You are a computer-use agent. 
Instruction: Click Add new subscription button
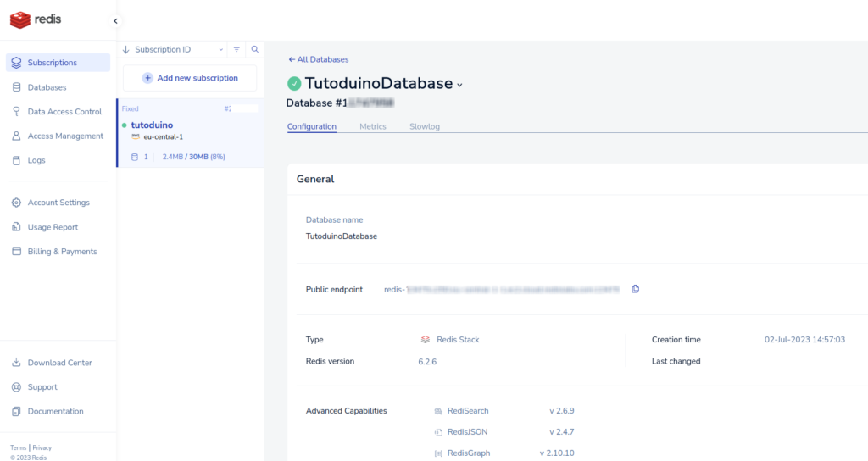coord(190,78)
